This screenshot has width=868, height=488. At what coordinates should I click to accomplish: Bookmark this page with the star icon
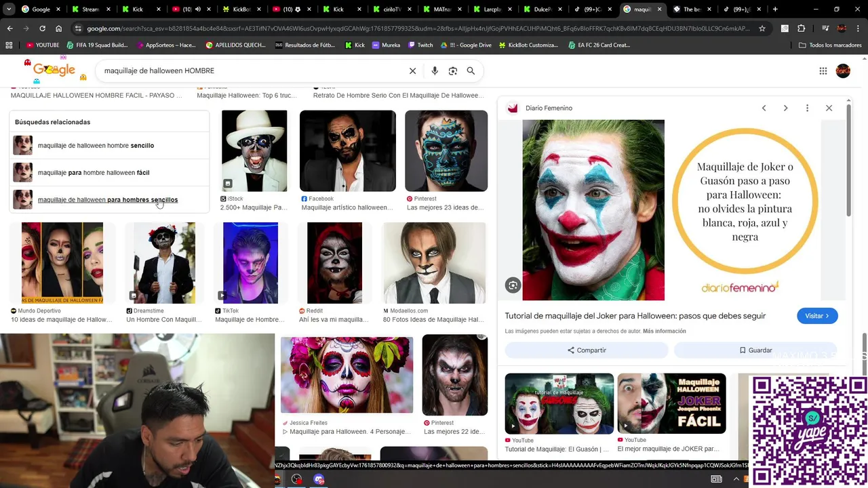tap(762, 28)
